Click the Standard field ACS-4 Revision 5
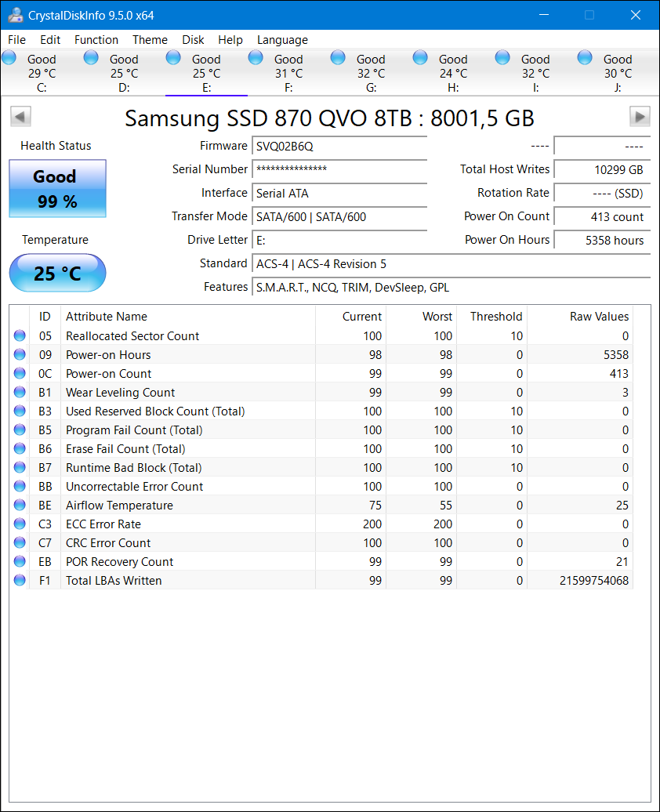The image size is (660, 812). tap(451, 263)
